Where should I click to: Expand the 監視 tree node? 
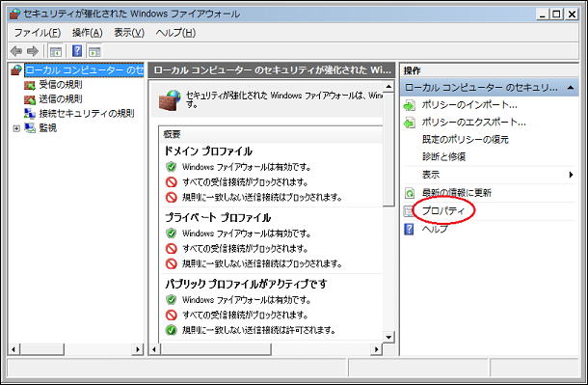pos(16,128)
